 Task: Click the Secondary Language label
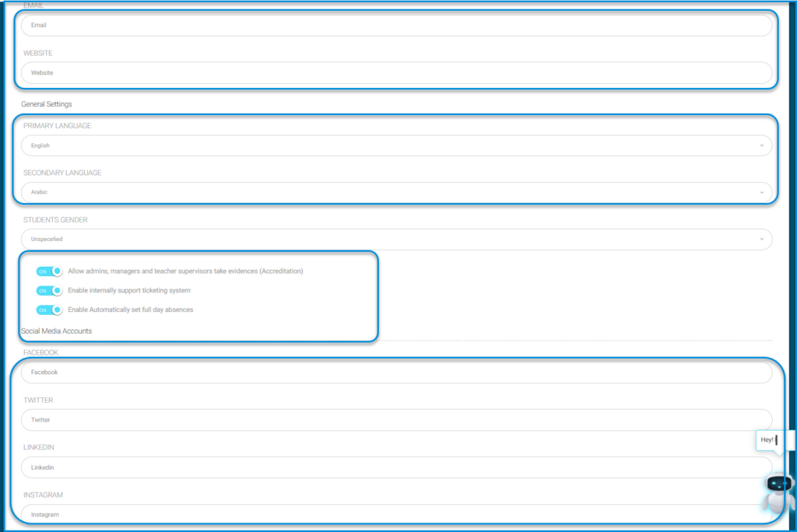(62, 173)
